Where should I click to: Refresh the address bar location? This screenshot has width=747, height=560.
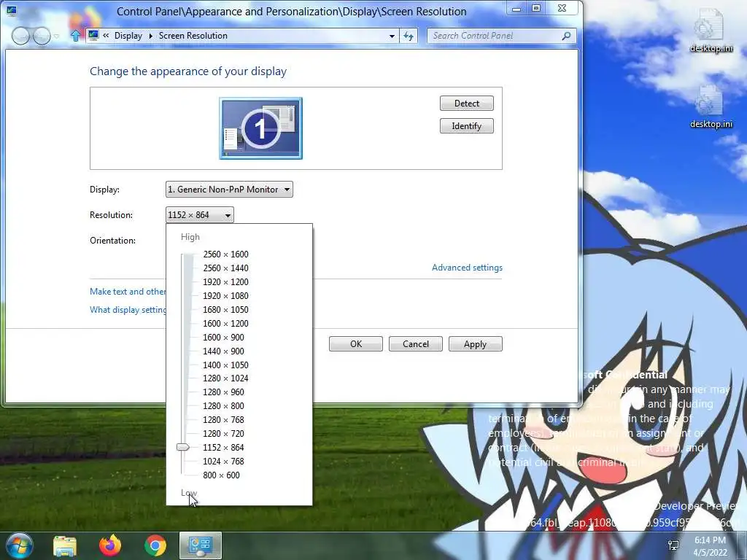409,36
